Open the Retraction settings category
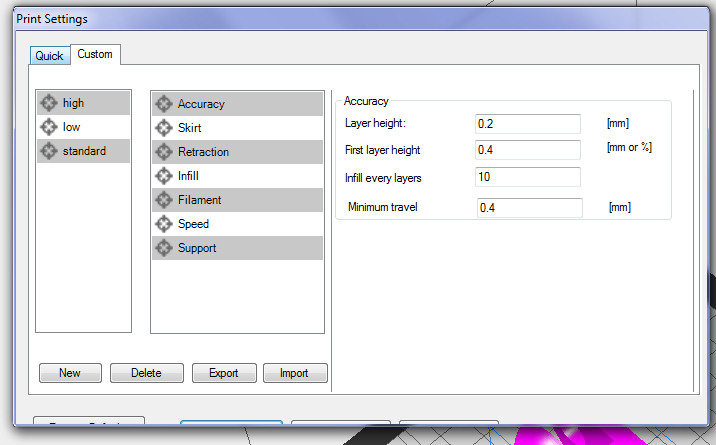The image size is (716, 445). click(237, 152)
